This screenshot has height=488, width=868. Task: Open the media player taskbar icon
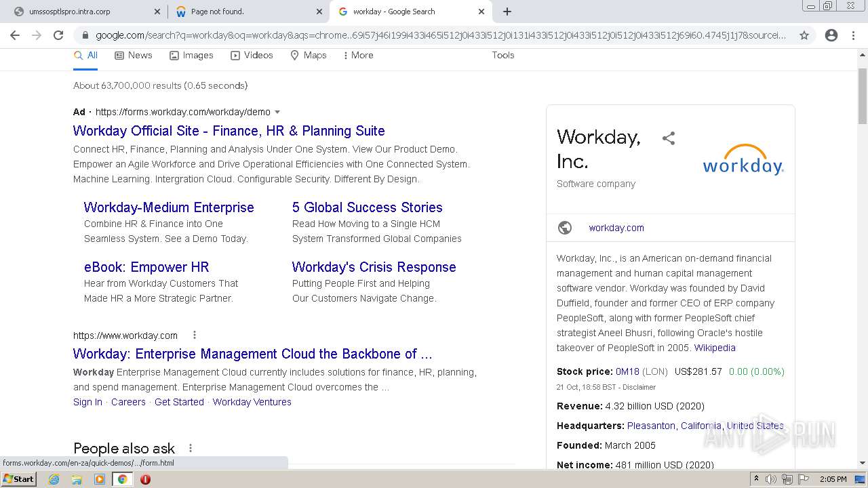(100, 479)
